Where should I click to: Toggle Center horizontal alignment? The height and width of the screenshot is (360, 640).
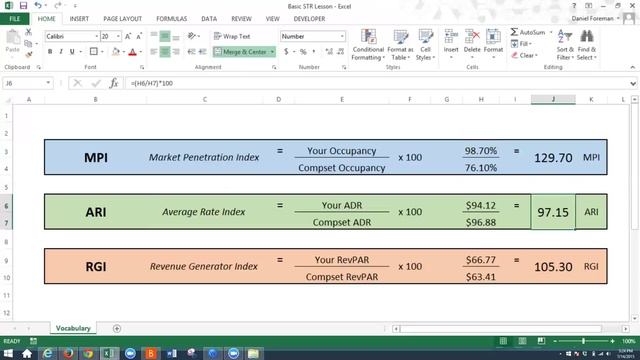pyautogui.click(x=165, y=52)
